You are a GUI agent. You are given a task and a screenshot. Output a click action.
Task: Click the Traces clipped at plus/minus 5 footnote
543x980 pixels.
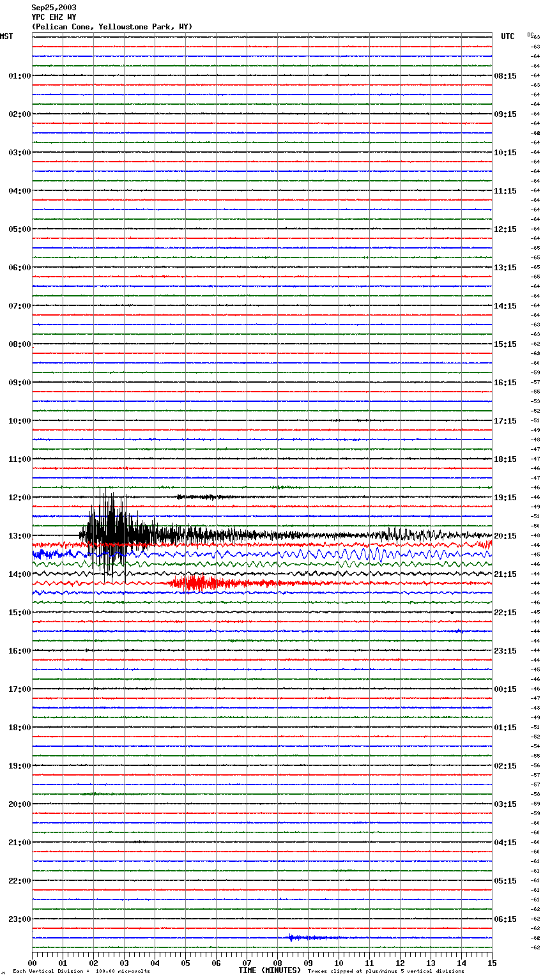pyautogui.click(x=386, y=972)
